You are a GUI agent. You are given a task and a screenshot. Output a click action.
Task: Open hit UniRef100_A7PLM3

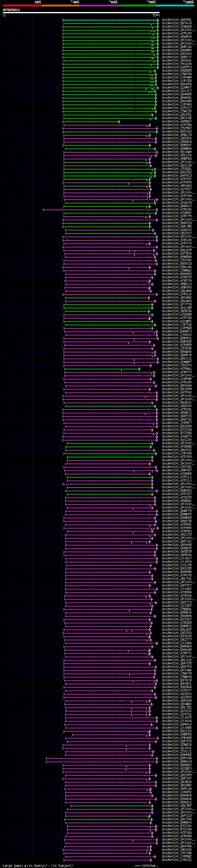tap(177, 34)
